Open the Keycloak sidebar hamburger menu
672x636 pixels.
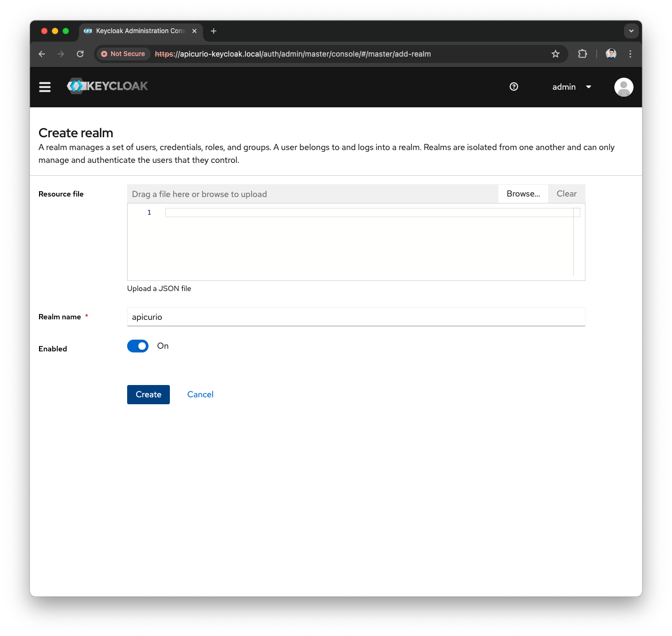(x=45, y=87)
